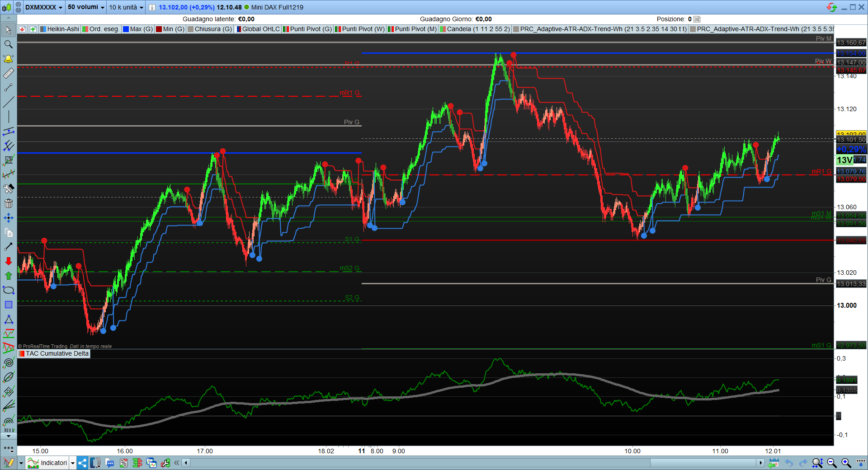Screen dimensions: 868x470
Task: Collapse toolbar with double chevron
Action: click(x=176, y=463)
